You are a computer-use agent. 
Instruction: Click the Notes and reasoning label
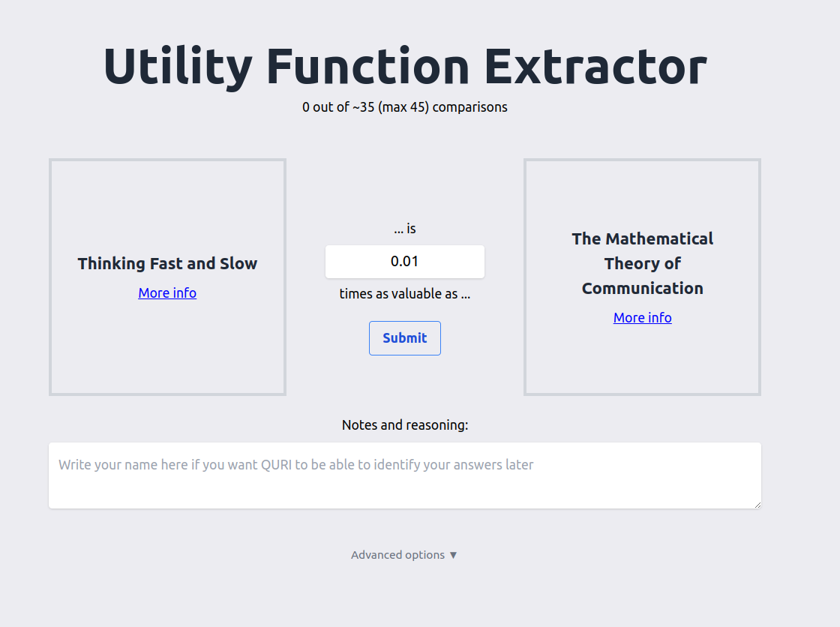(404, 425)
